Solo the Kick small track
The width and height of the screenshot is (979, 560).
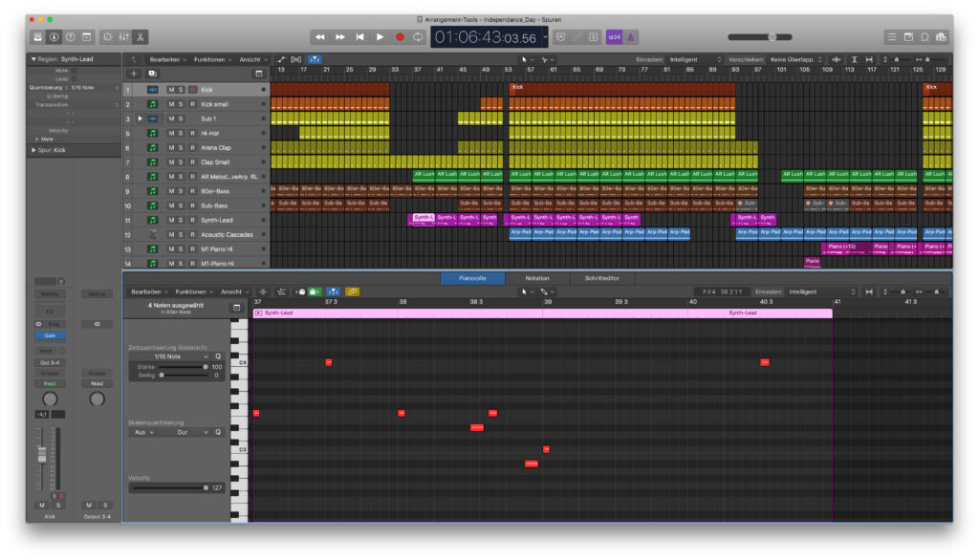pyautogui.click(x=181, y=104)
